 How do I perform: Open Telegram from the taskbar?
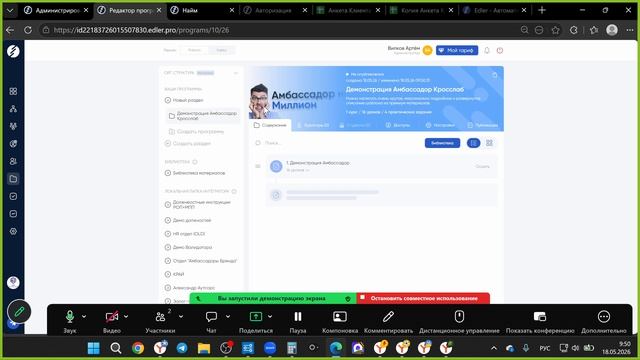[x=182, y=348]
